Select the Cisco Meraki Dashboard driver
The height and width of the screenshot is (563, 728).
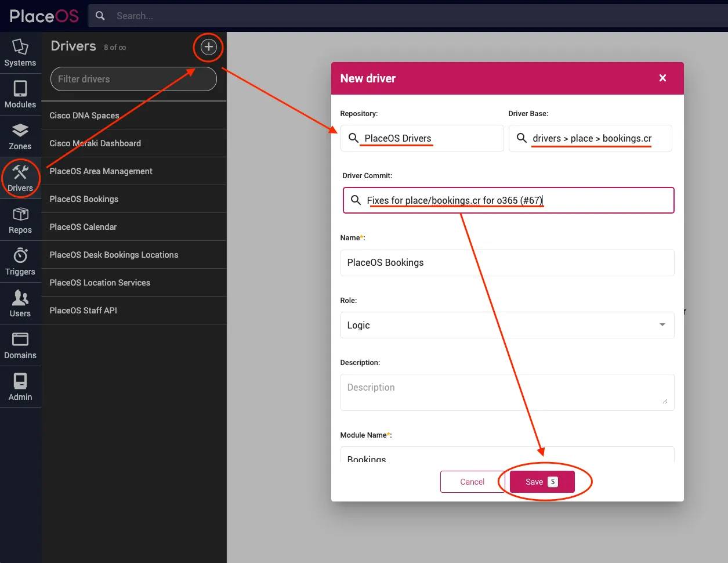click(133, 143)
